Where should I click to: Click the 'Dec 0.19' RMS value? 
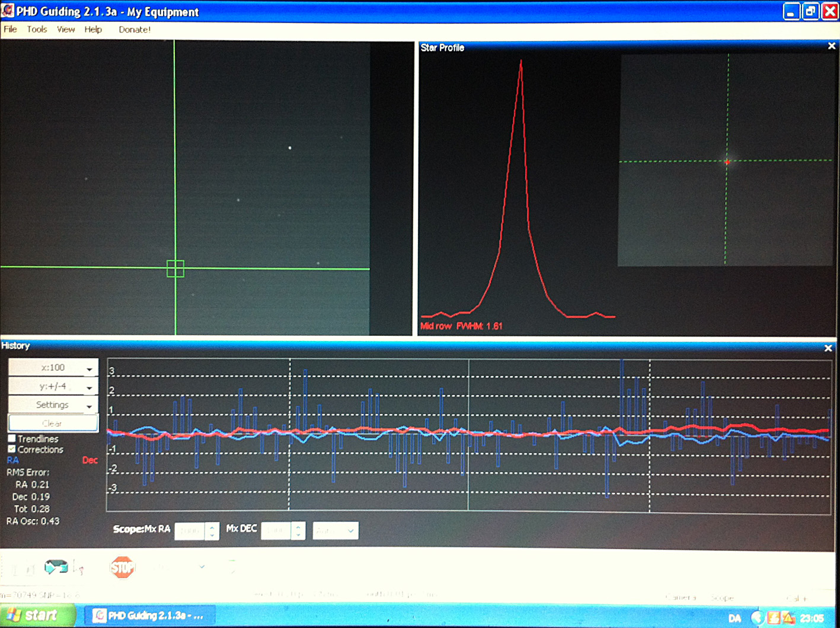31,497
